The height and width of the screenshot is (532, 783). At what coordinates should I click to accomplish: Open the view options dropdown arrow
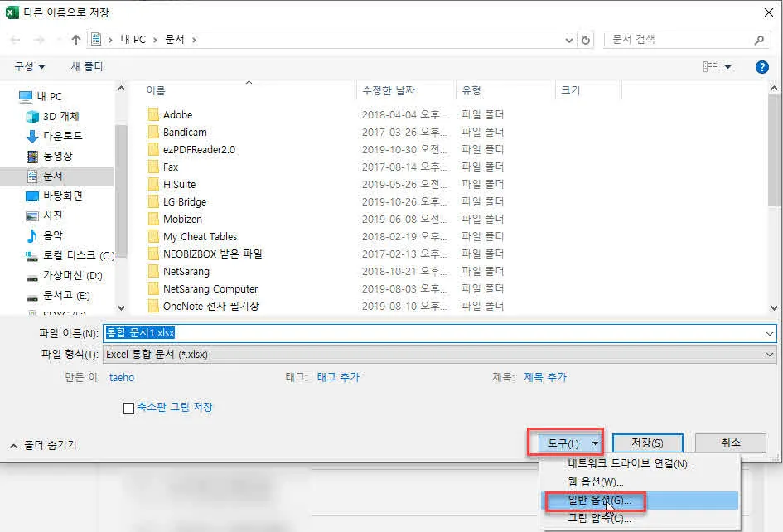click(x=728, y=67)
